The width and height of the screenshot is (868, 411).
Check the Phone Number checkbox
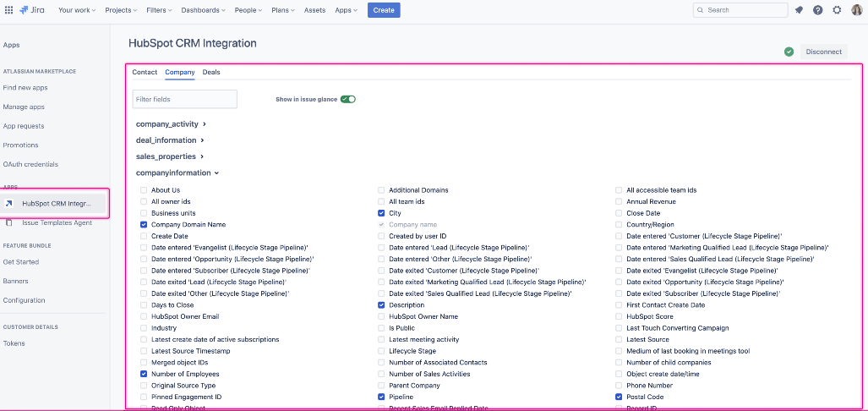tap(619, 386)
